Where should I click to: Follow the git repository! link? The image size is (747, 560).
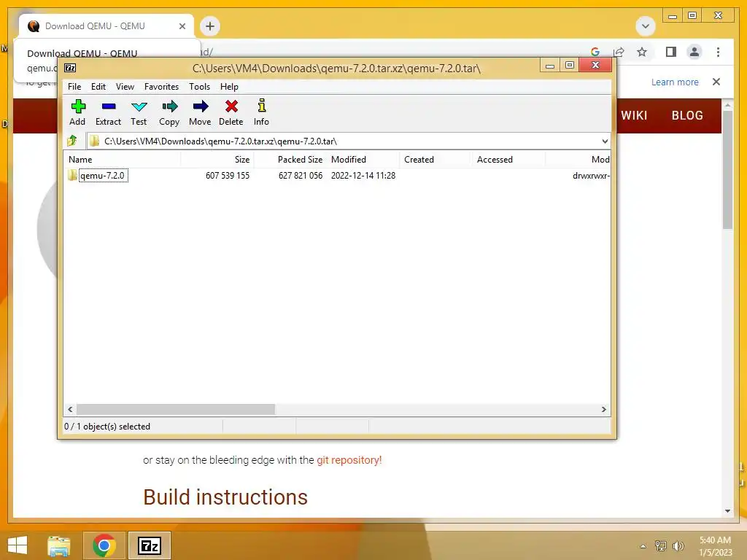tap(349, 460)
